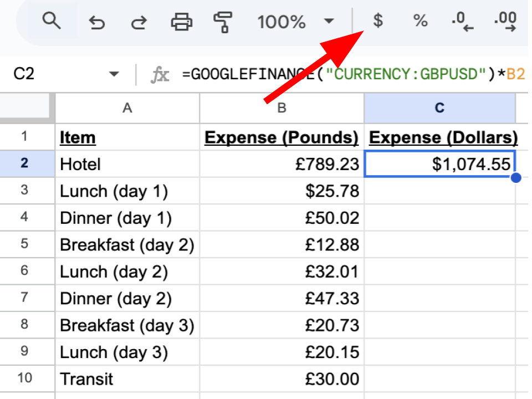Click increase decimal places icon
Viewport: 532px width, 399px height.
(x=504, y=22)
